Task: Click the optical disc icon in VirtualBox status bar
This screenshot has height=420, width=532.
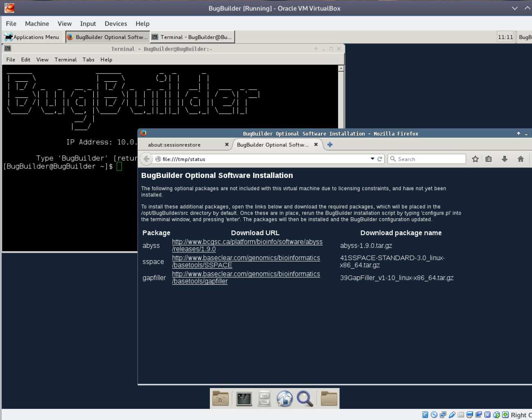Action: (434, 415)
